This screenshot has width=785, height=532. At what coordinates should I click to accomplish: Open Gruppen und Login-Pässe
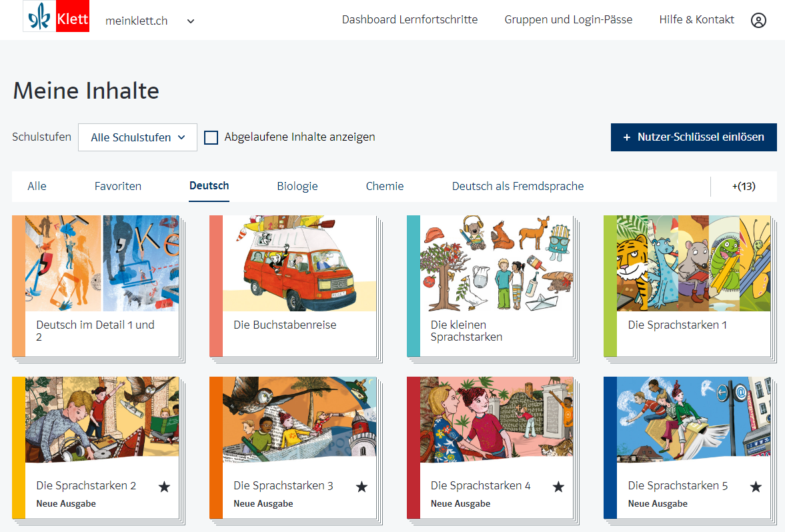[568, 19]
